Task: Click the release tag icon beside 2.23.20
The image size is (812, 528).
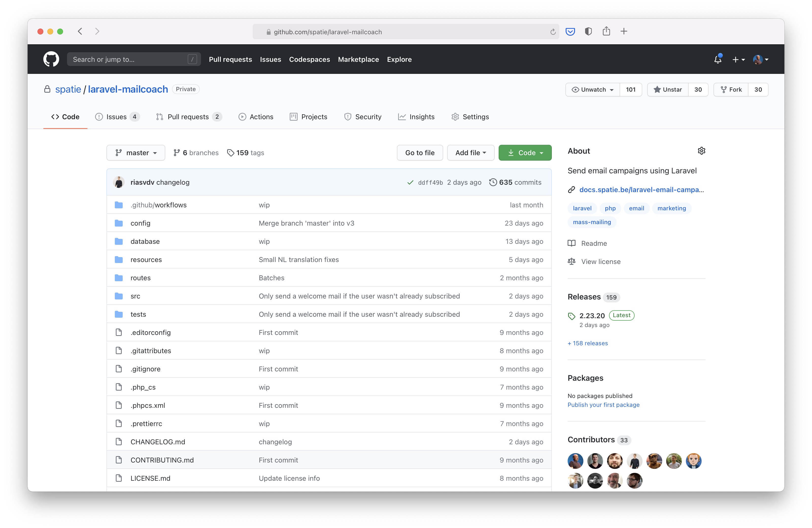Action: (572, 316)
